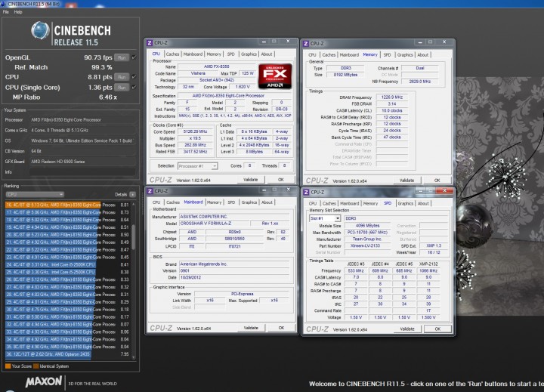This screenshot has width=544, height=392.
Task: Select ranking row 16 at 5.13 GHz
Action: [67, 205]
